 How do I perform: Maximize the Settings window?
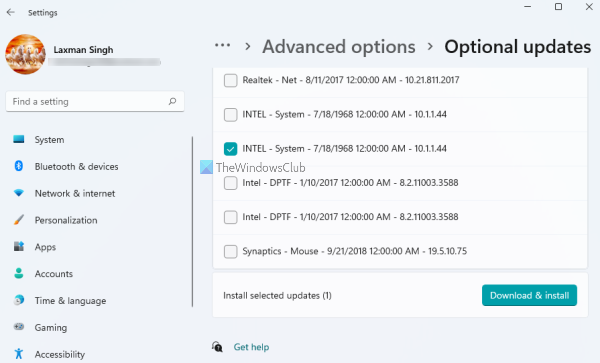pyautogui.click(x=558, y=7)
